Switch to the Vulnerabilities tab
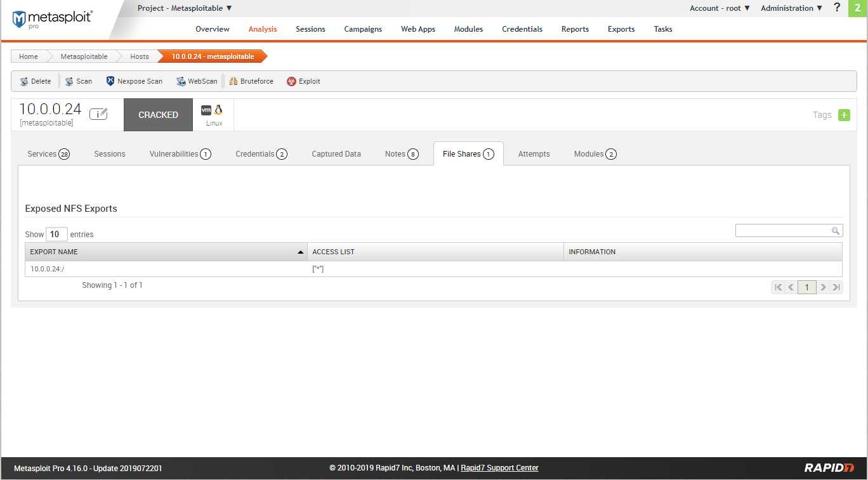The height and width of the screenshot is (480, 868). point(180,154)
